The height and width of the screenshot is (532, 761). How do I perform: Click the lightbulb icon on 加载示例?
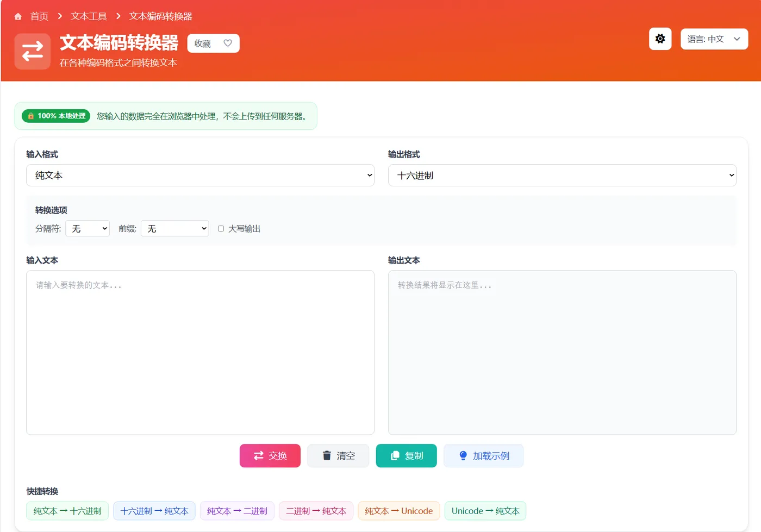click(463, 455)
